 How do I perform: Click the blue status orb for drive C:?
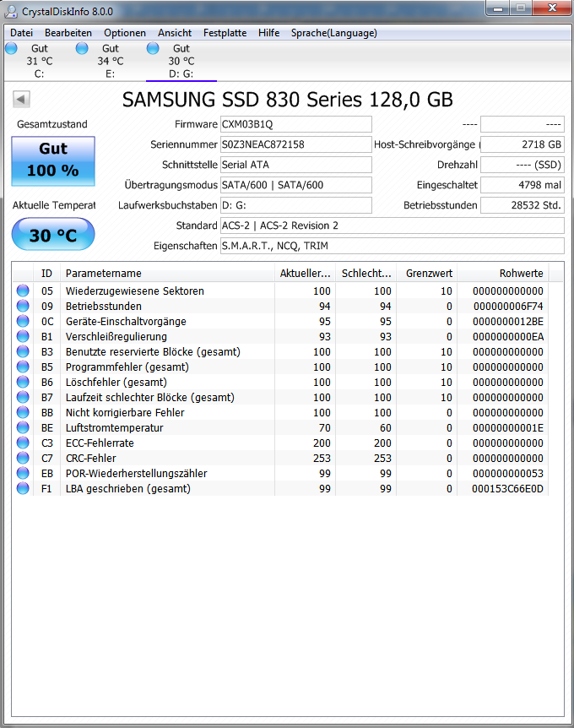point(11,48)
